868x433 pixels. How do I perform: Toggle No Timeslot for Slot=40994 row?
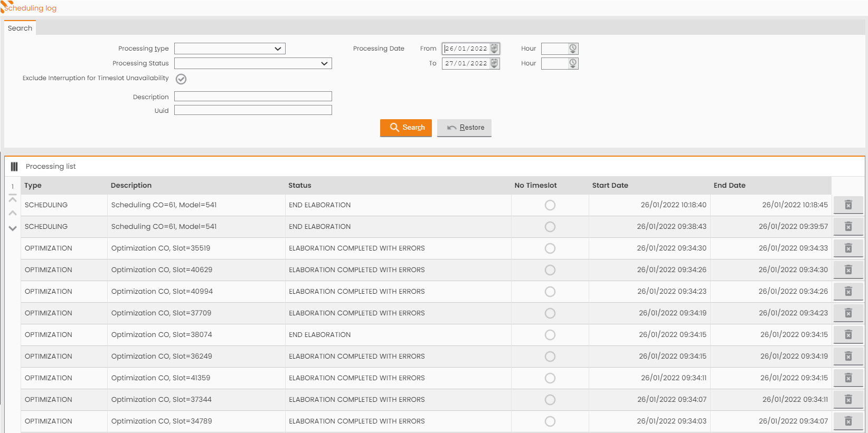point(550,292)
